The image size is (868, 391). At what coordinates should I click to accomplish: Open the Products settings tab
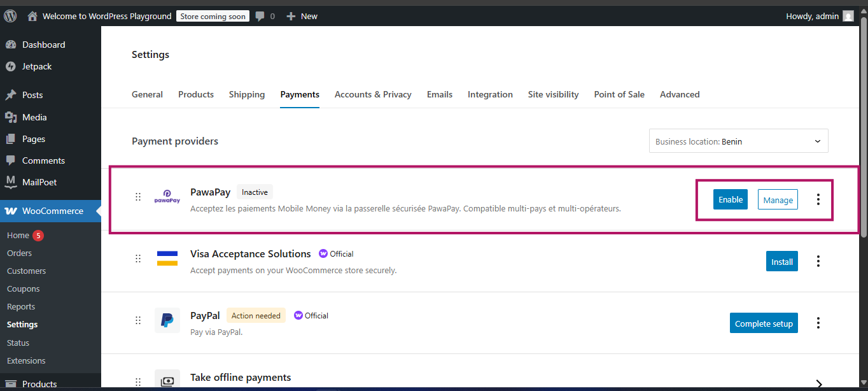[x=196, y=94]
